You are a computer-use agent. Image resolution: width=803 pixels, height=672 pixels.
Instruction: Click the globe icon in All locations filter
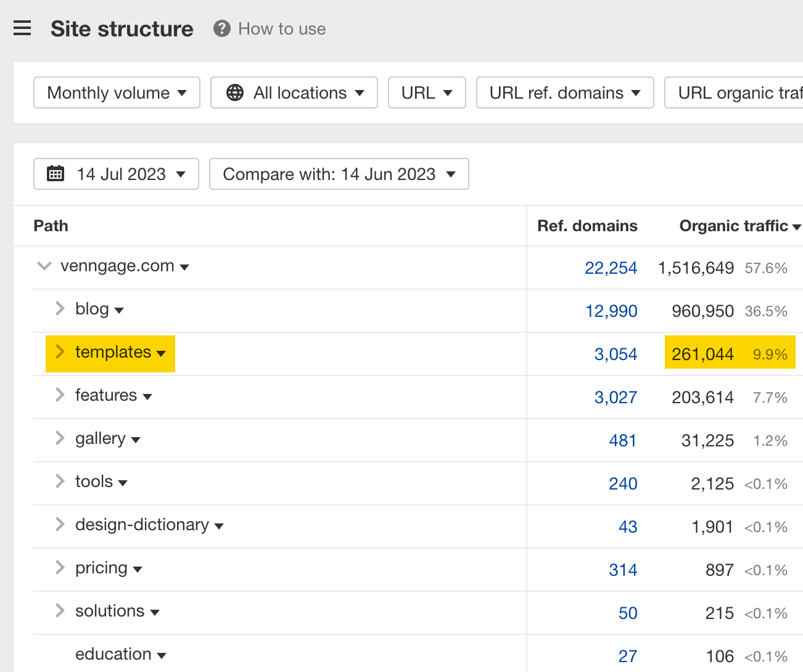click(x=235, y=92)
